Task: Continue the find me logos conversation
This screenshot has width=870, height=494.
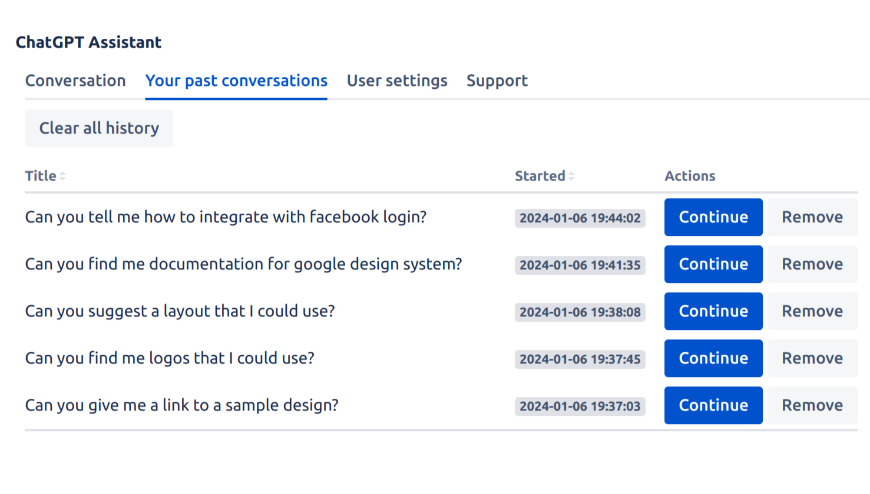Action: (x=713, y=358)
